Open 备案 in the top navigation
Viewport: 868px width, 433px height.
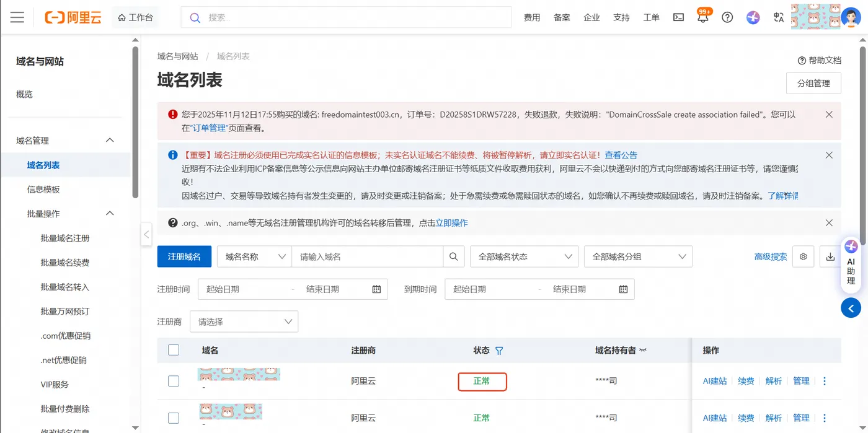pos(561,17)
